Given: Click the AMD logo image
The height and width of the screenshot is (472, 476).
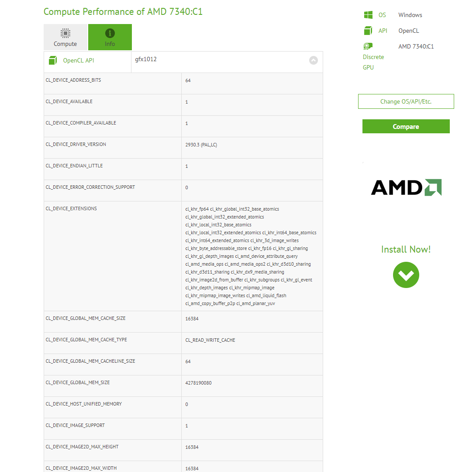Looking at the screenshot, I should [406, 187].
